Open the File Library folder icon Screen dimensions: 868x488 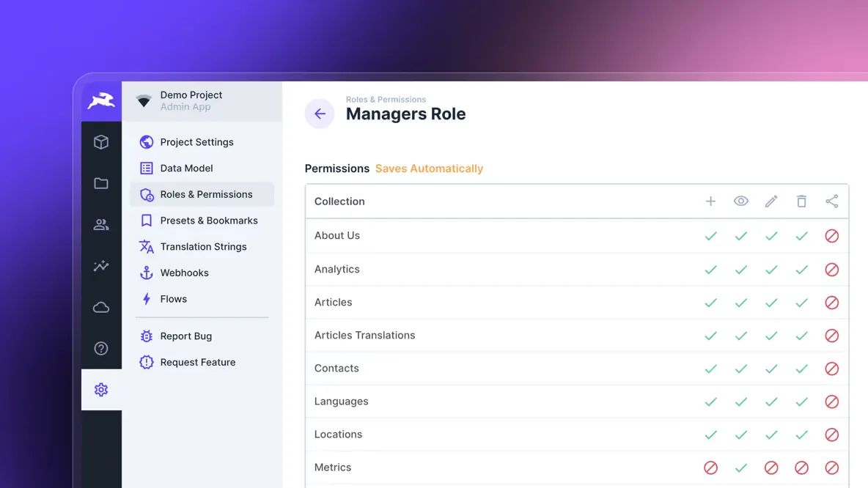pos(101,183)
